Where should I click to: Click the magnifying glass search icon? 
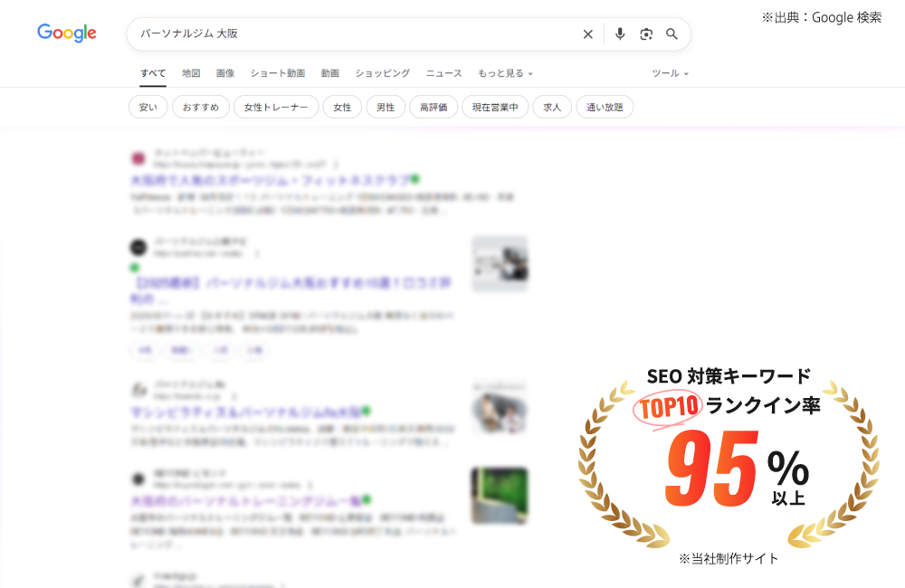tap(672, 34)
